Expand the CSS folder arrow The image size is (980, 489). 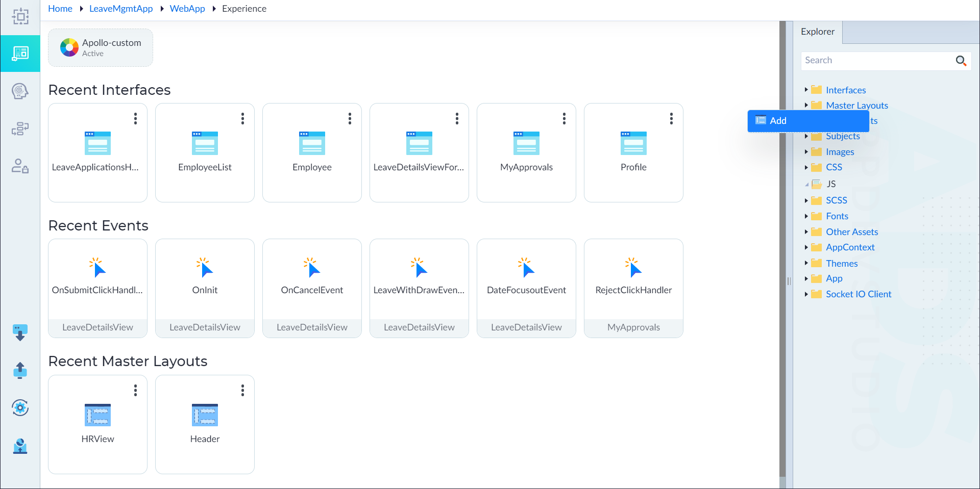coord(806,167)
